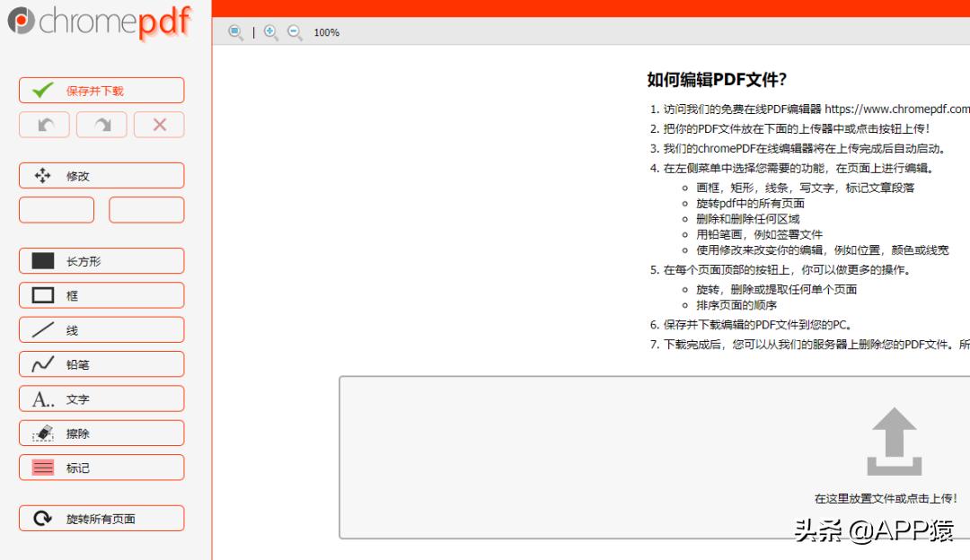Click the undo arrow
Screen dimensions: 970x560
pyautogui.click(x=44, y=124)
